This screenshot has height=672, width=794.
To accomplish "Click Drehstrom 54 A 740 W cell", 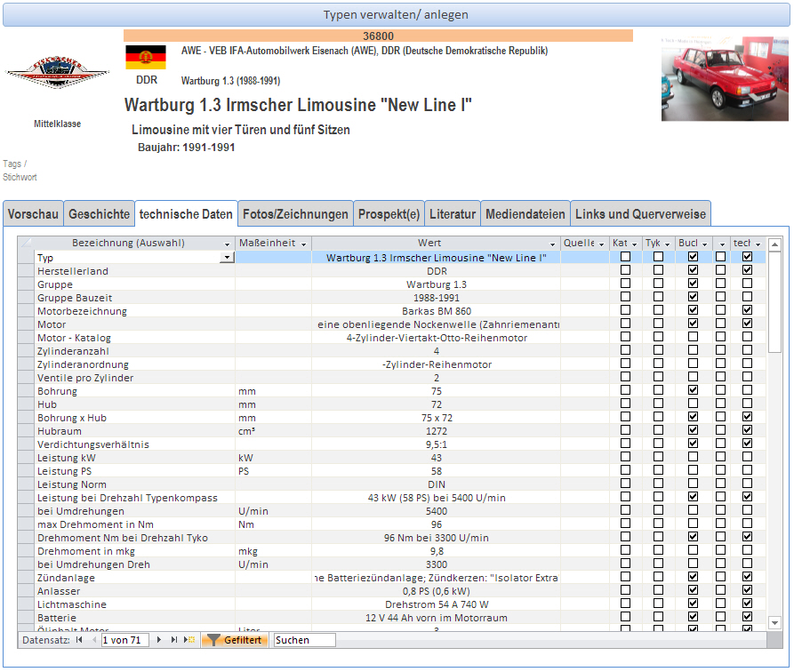I will [436, 604].
